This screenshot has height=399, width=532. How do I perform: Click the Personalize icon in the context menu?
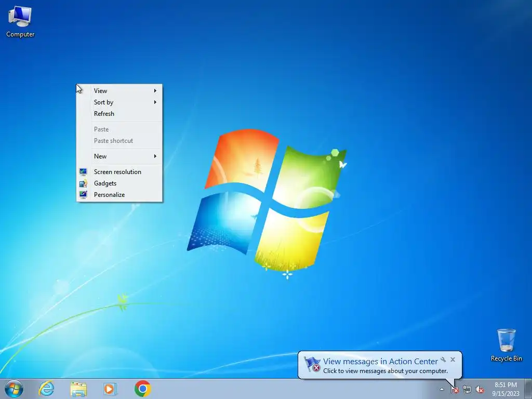pyautogui.click(x=83, y=195)
